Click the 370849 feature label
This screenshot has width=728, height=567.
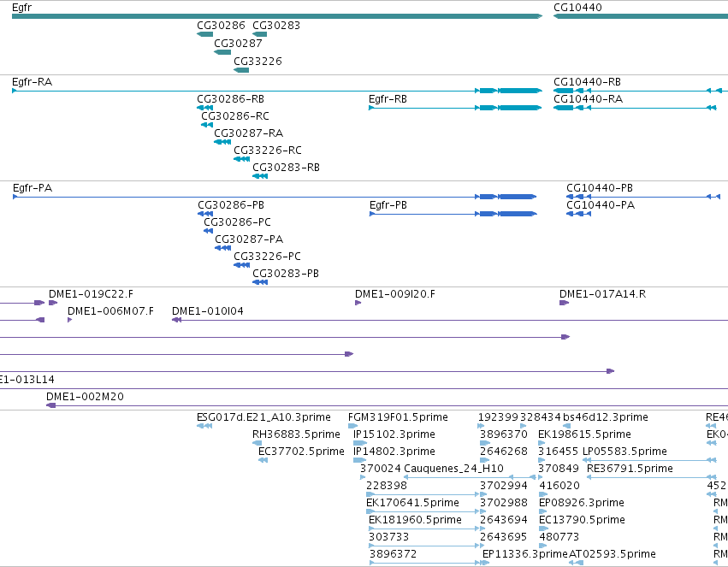[x=559, y=470]
